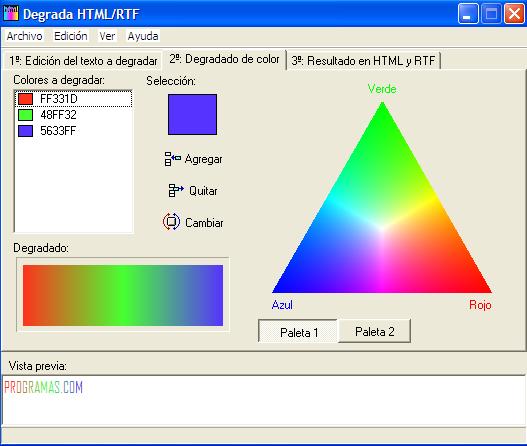The image size is (527, 446).
Task: Switch to the Paleta 2 palette
Action: (x=374, y=331)
